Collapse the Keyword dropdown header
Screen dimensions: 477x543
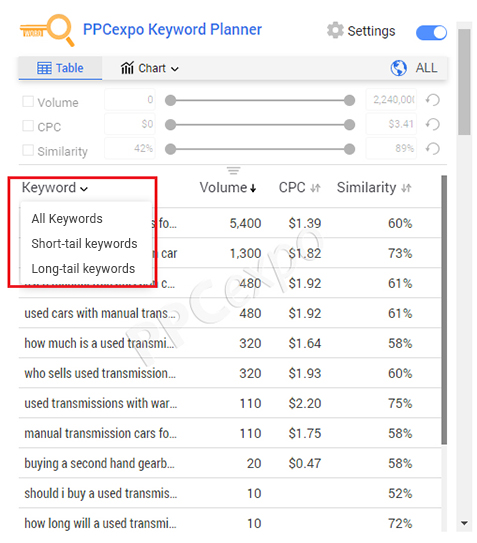click(x=55, y=188)
